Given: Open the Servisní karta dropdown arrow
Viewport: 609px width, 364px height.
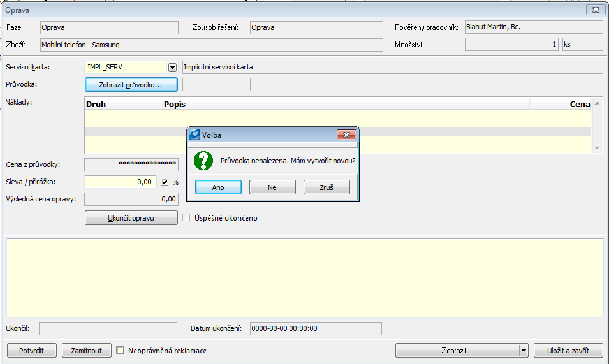Looking at the screenshot, I should click(x=172, y=68).
